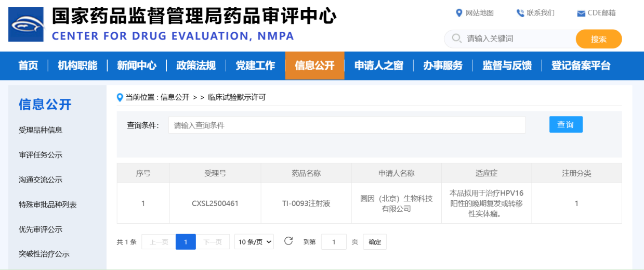This screenshot has width=644, height=270.
Task: Open the 党建工作 menu
Action: pyautogui.click(x=255, y=66)
